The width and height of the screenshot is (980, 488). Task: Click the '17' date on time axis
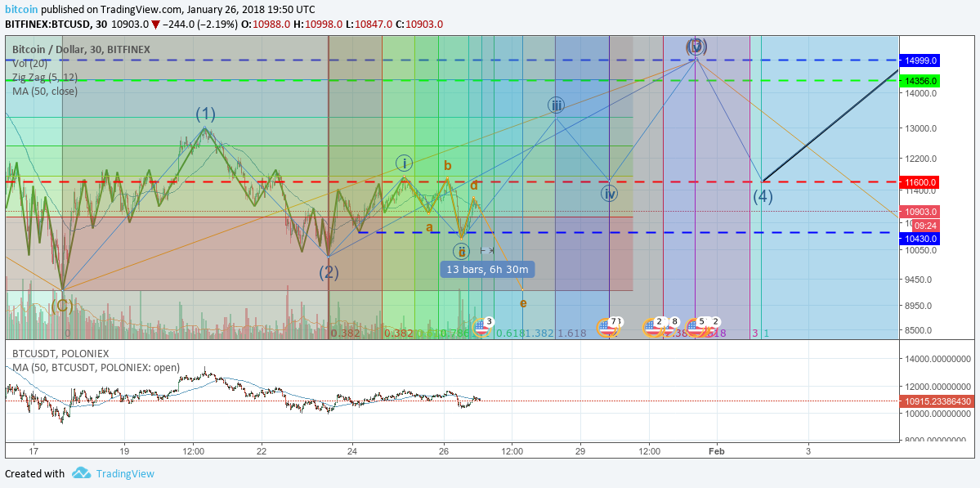coord(34,450)
